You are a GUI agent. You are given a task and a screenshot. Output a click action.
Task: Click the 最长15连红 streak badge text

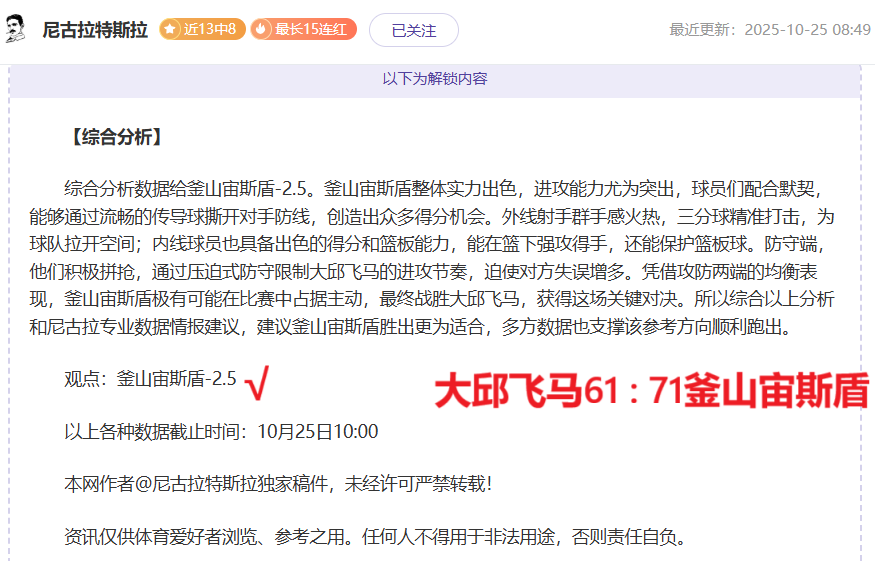click(x=311, y=30)
